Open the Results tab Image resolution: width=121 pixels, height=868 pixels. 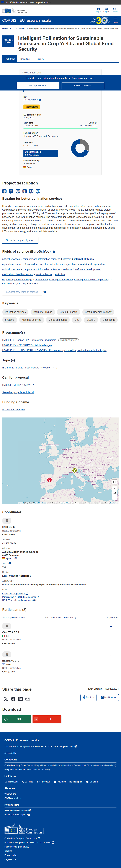[40, 59]
